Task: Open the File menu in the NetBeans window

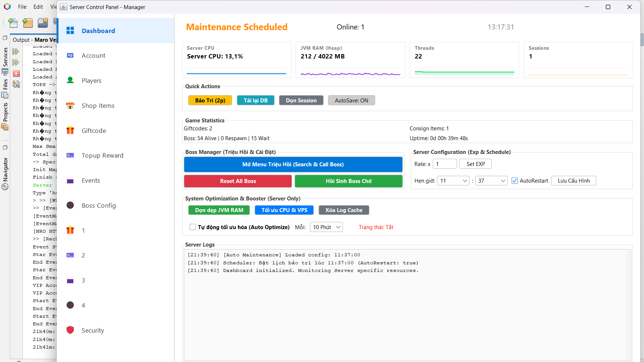Action: coord(22,7)
